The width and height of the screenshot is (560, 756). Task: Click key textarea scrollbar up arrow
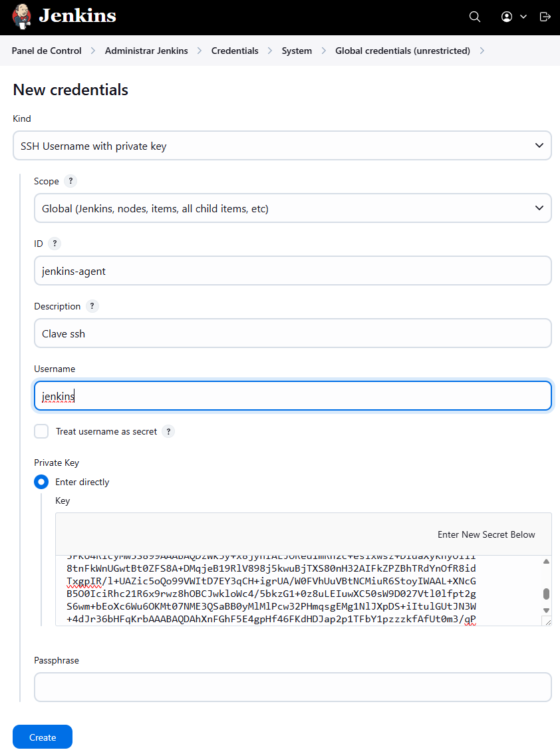pyautogui.click(x=546, y=561)
